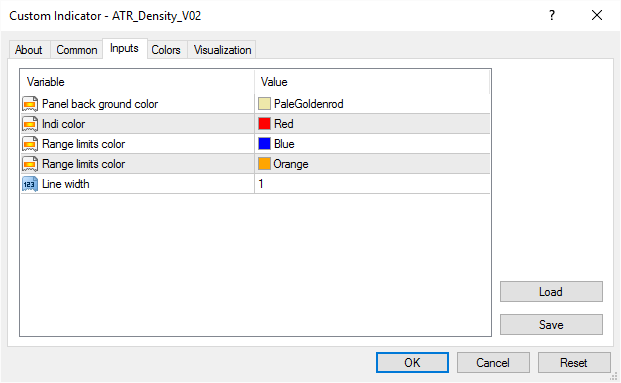
Task: Load saved input settings
Action: coord(551,292)
